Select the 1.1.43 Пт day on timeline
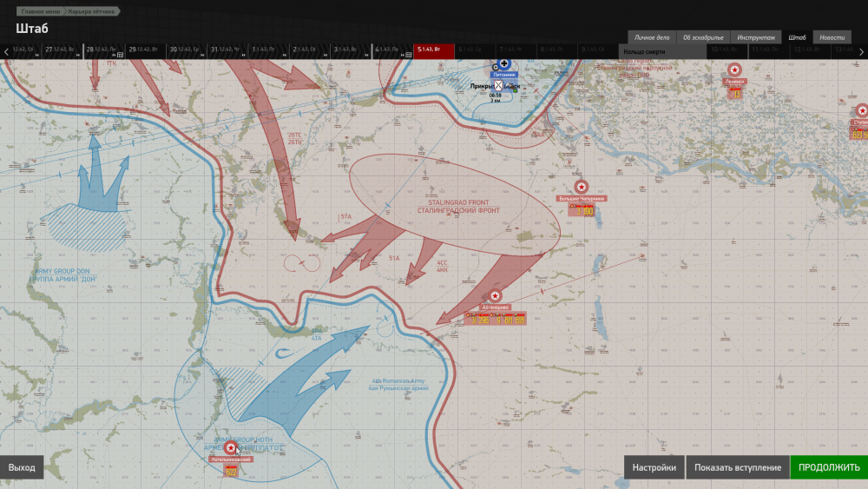Viewport: 868px width, 489px height. point(268,51)
